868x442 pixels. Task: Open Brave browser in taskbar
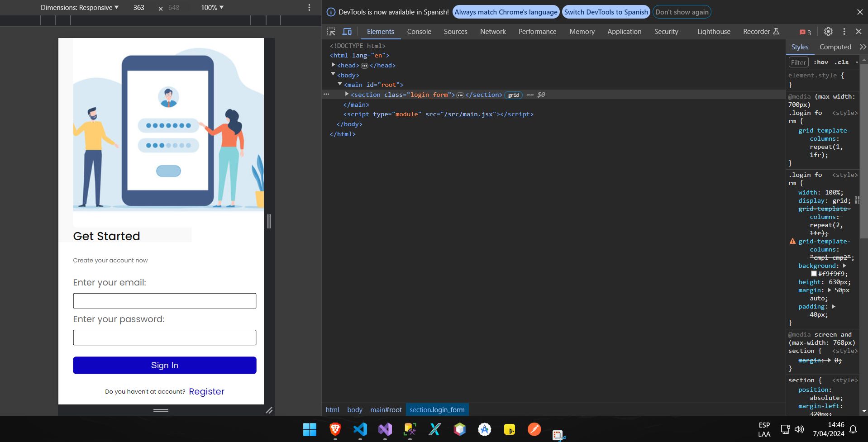335,429
